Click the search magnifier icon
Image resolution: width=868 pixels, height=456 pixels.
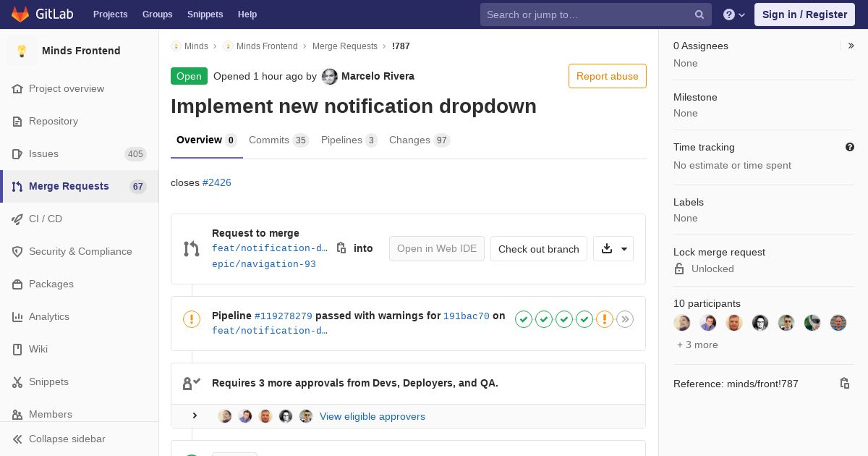(699, 14)
